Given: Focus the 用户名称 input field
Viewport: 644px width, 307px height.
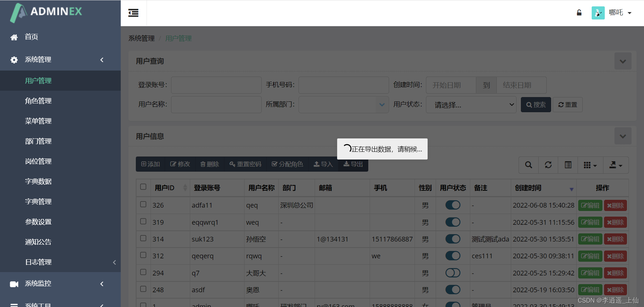Looking at the screenshot, I should coord(216,104).
